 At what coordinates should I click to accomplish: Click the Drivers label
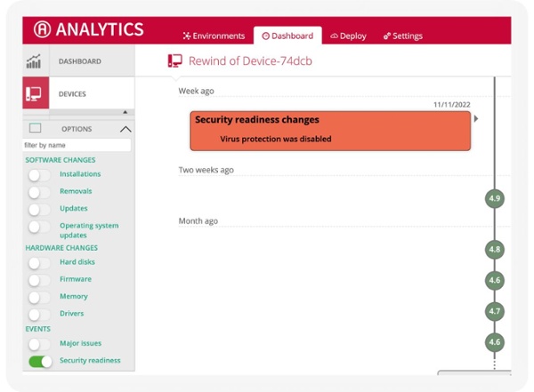click(x=72, y=314)
